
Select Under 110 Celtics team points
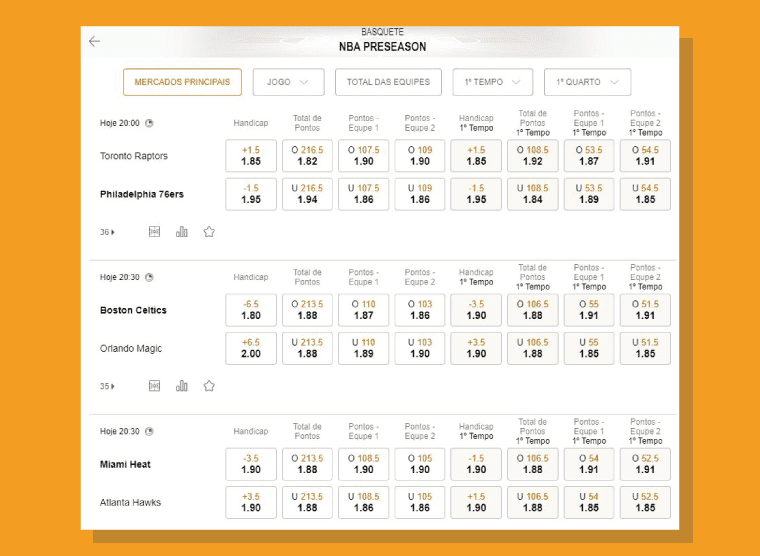tap(364, 348)
